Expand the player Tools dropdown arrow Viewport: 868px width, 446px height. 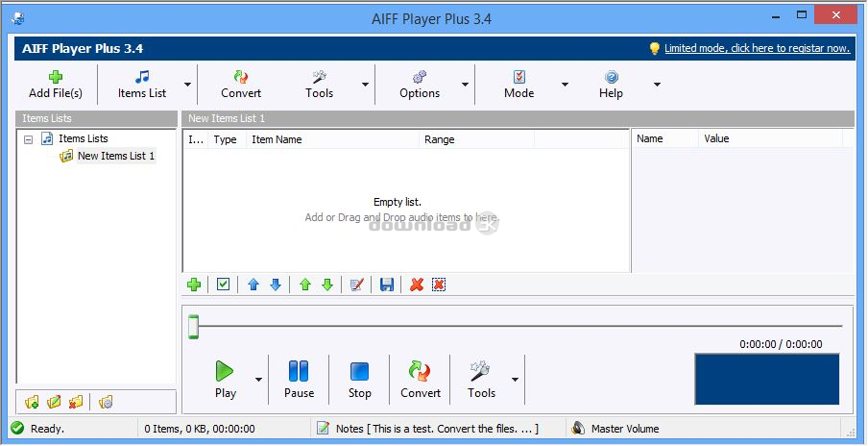click(x=515, y=380)
